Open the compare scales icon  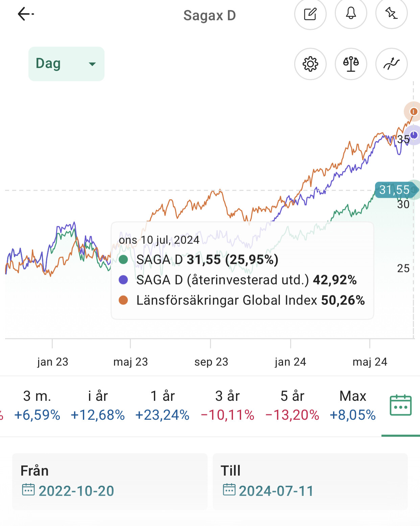[351, 64]
